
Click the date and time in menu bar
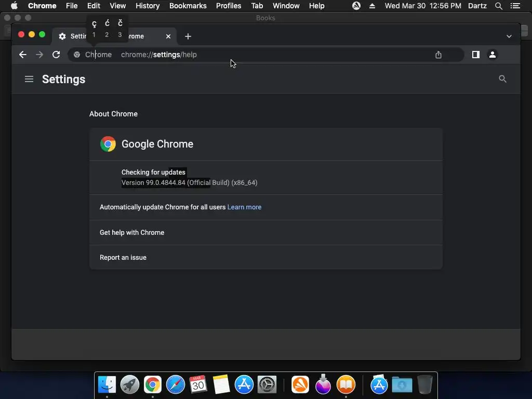point(423,6)
